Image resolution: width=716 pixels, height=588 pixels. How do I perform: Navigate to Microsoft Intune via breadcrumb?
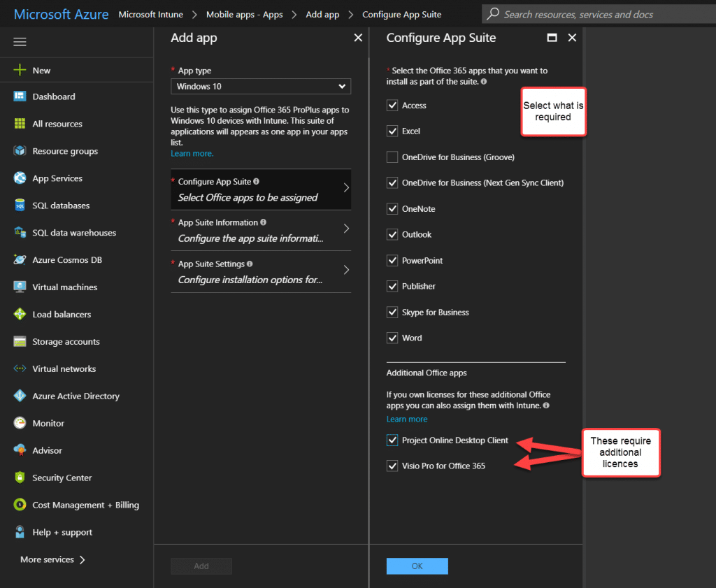(x=150, y=14)
